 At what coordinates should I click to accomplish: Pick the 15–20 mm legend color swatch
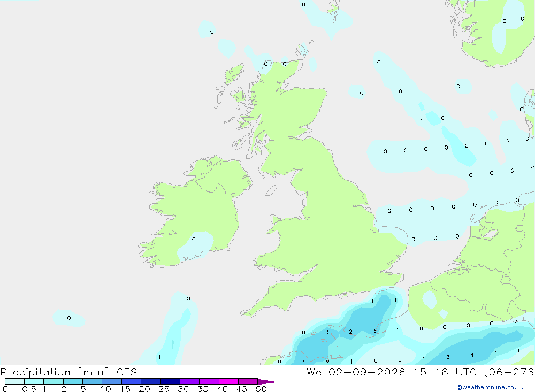tap(132, 381)
